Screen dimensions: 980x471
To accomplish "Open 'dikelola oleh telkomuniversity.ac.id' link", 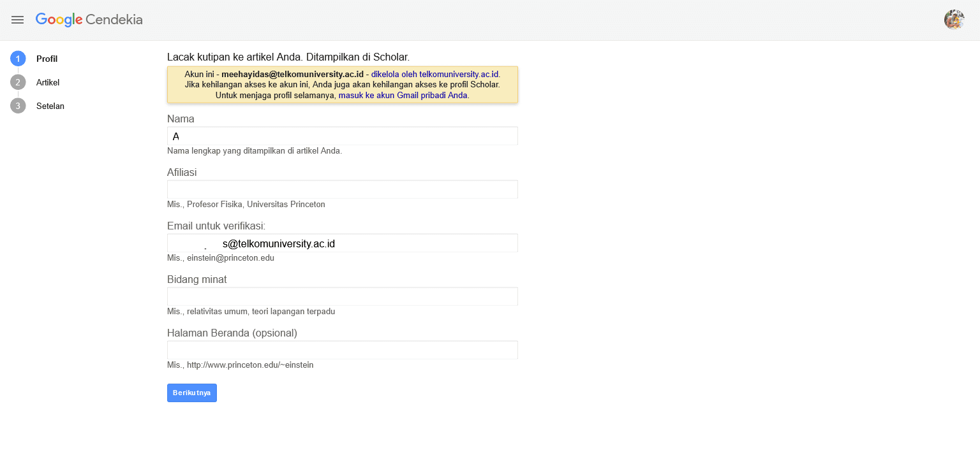I will [435, 74].
